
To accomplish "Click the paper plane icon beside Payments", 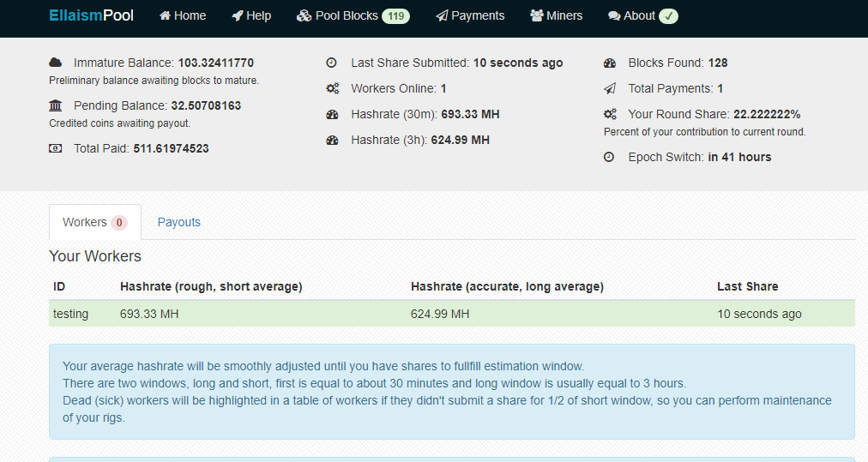I will 442,15.
